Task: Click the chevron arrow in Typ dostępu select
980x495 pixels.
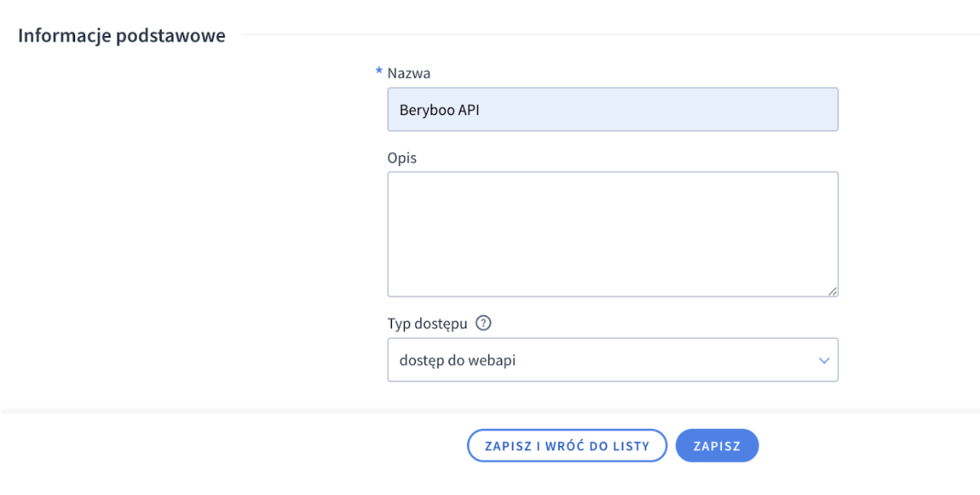Action: click(x=823, y=360)
